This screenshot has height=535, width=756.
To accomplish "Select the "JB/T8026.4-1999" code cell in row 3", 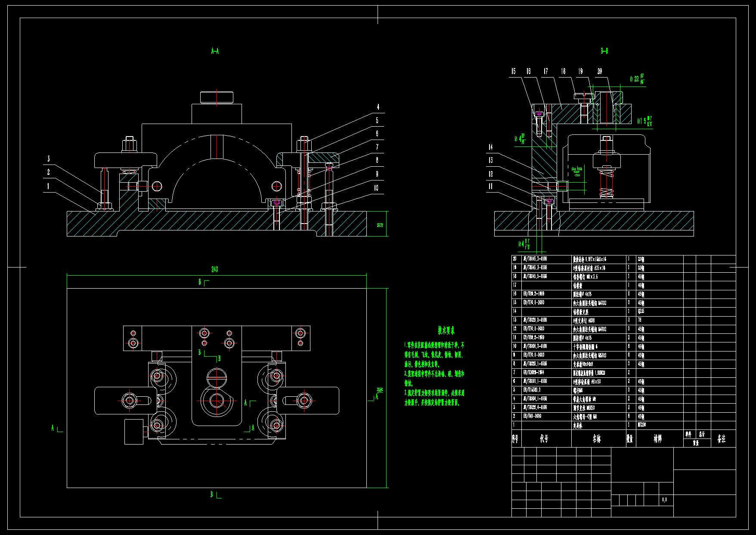I will pos(535,407).
